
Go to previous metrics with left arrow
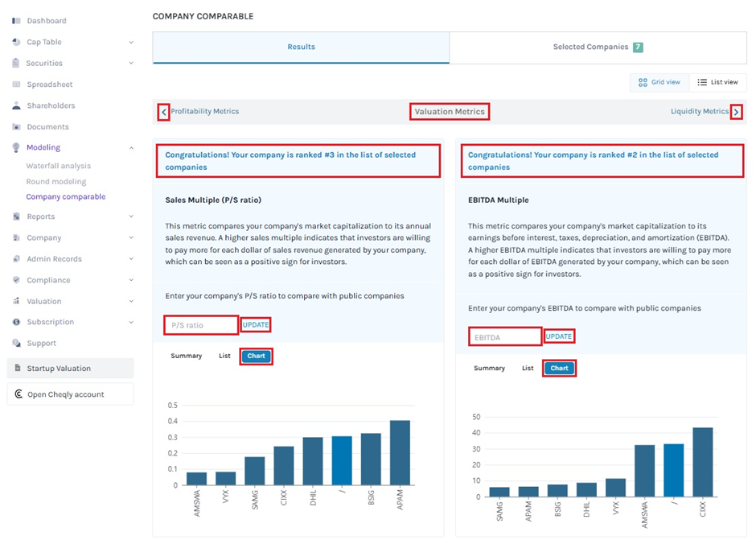click(163, 112)
